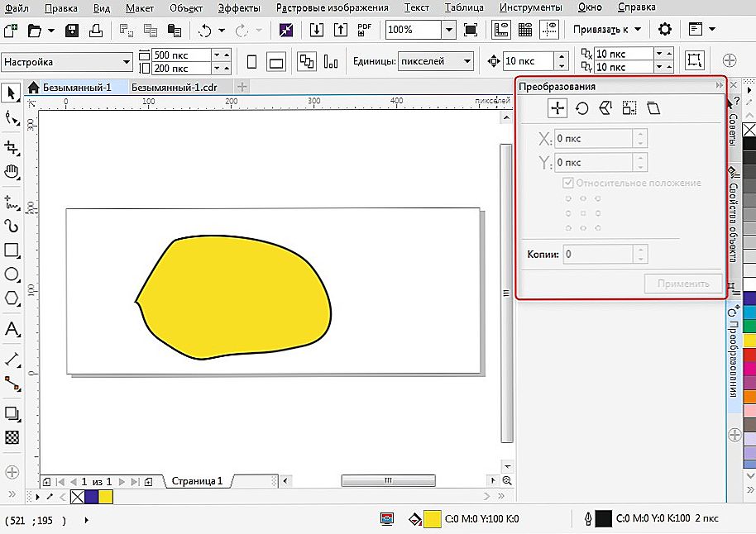Select the Pick (arrow) tool
This screenshot has height=534, width=756.
point(11,93)
